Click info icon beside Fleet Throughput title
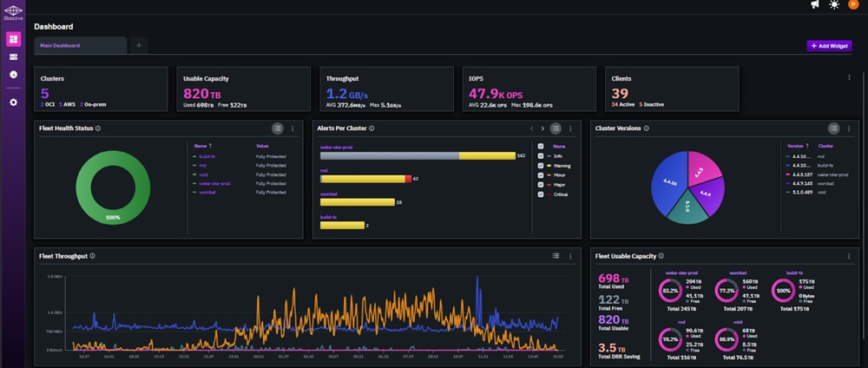Image resolution: width=868 pixels, height=368 pixels. 93,256
